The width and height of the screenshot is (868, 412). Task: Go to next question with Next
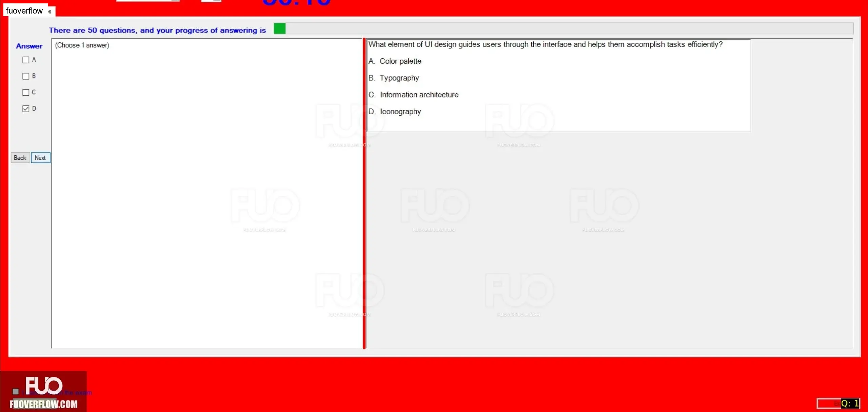click(40, 158)
